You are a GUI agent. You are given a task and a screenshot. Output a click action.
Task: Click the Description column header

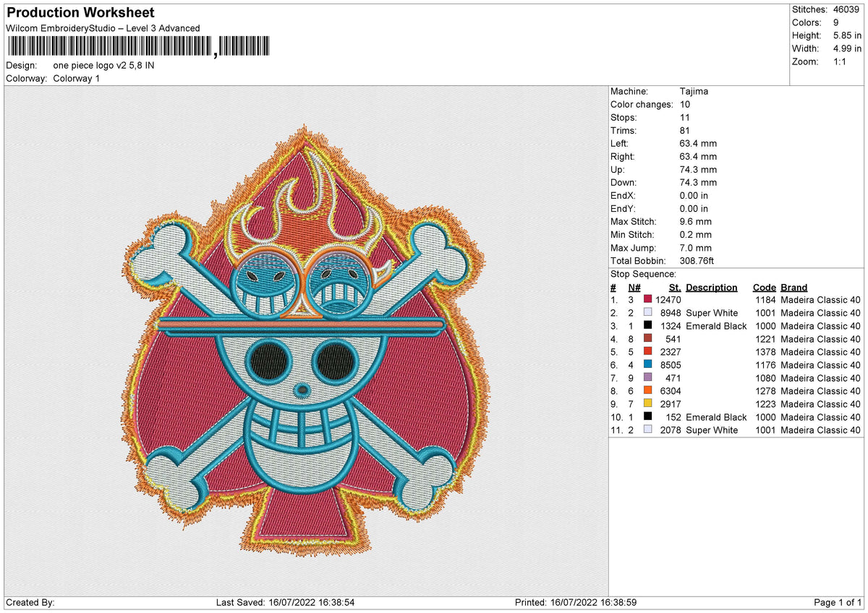[x=712, y=287]
